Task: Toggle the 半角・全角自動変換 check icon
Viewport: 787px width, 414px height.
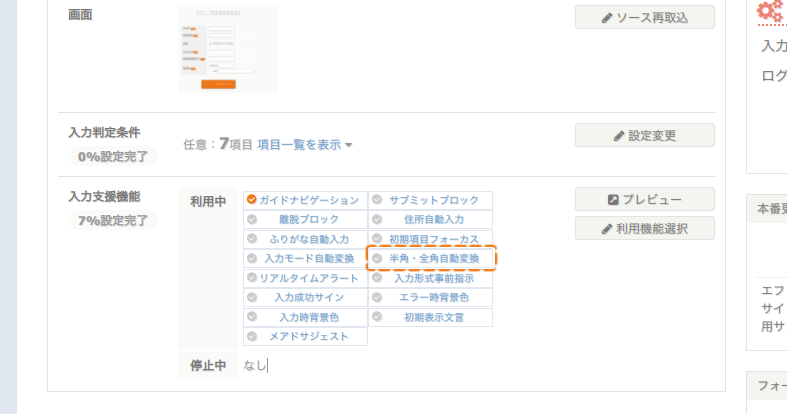Action: pyautogui.click(x=377, y=258)
